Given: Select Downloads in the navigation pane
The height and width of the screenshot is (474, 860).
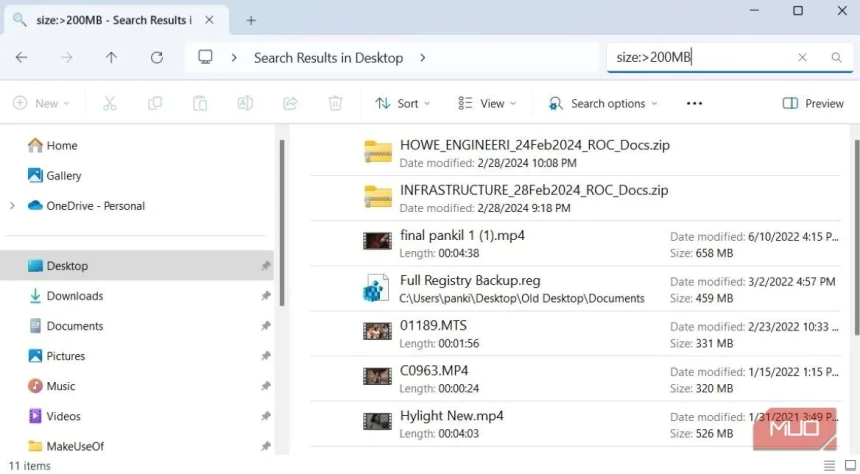Looking at the screenshot, I should [74, 296].
